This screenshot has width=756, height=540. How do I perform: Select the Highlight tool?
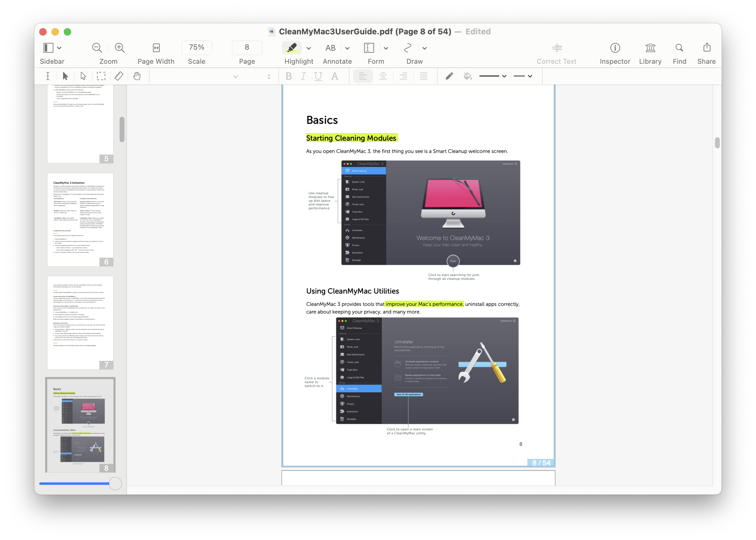pyautogui.click(x=292, y=48)
